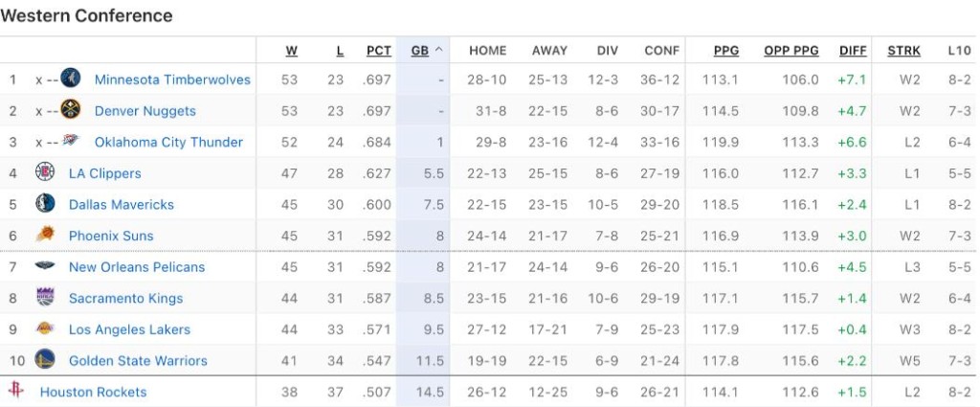Viewport: 980px width, 407px height.
Task: Sort table by PCT column header
Action: point(379,51)
